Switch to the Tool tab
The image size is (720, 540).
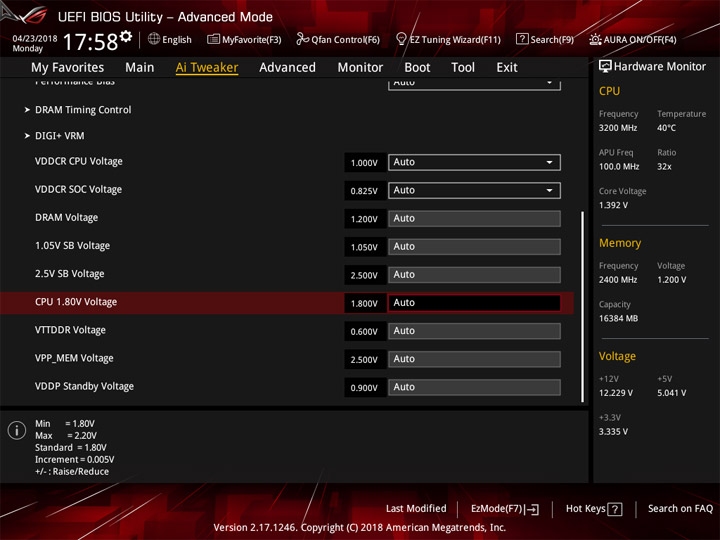(463, 68)
